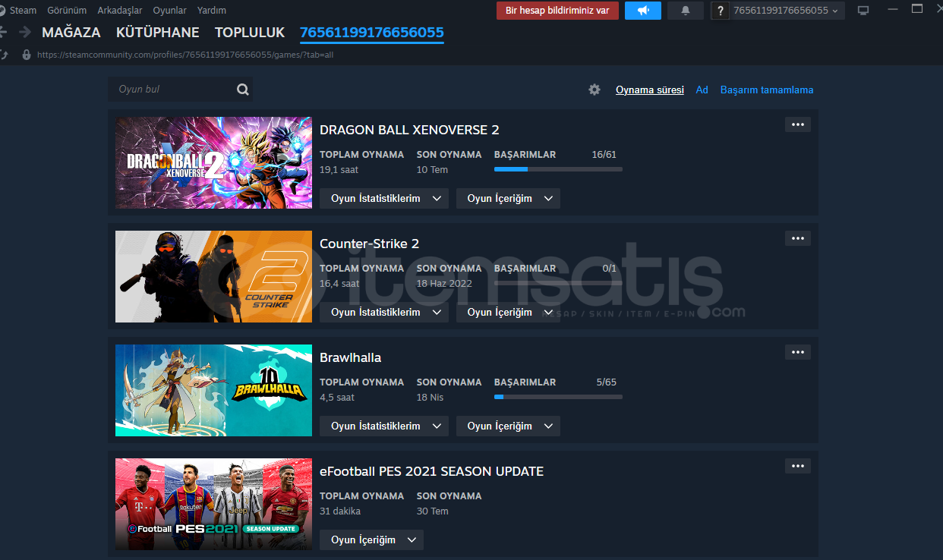Expand Oyun İstatistiklerim for Counter-Strike 2

pos(384,312)
